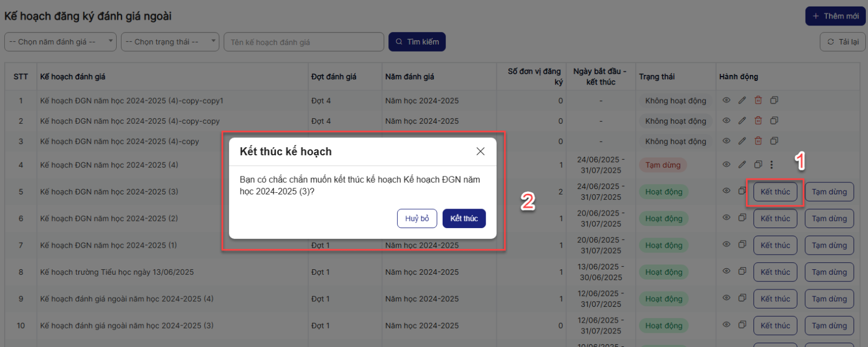This screenshot has width=868, height=347.
Task: Click the Thêm mới button
Action: point(835,16)
